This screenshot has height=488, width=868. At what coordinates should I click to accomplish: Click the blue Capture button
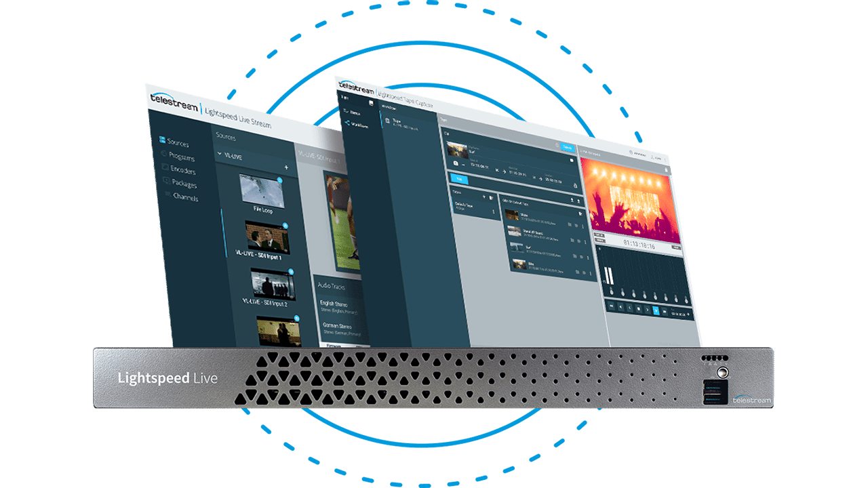pyautogui.click(x=567, y=147)
